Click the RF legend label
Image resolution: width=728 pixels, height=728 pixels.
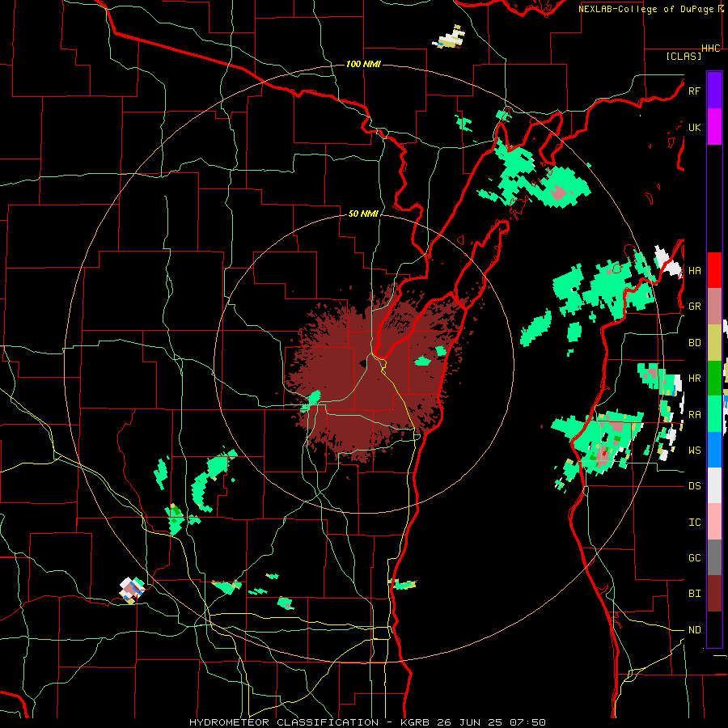(694, 91)
